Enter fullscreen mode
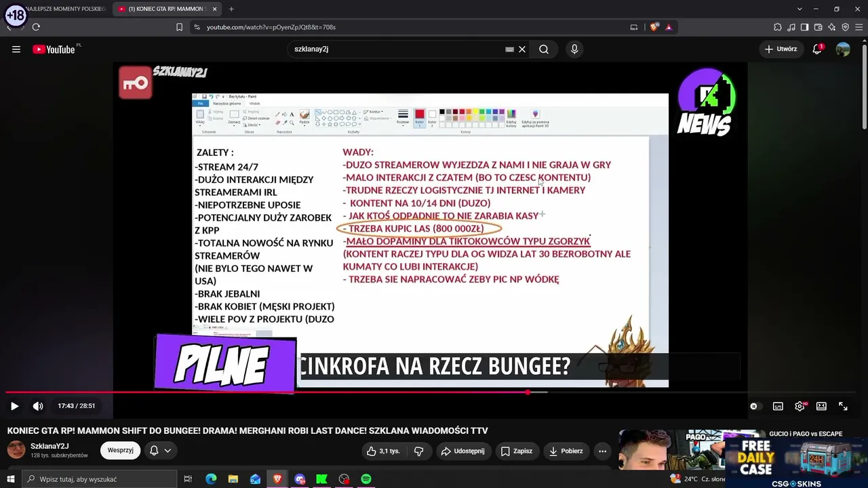The height and width of the screenshot is (488, 868). pyautogui.click(x=843, y=406)
